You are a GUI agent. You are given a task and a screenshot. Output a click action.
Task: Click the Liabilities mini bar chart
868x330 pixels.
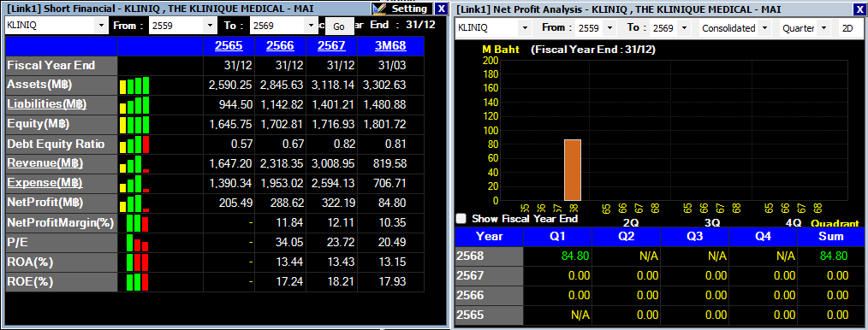click(x=134, y=105)
